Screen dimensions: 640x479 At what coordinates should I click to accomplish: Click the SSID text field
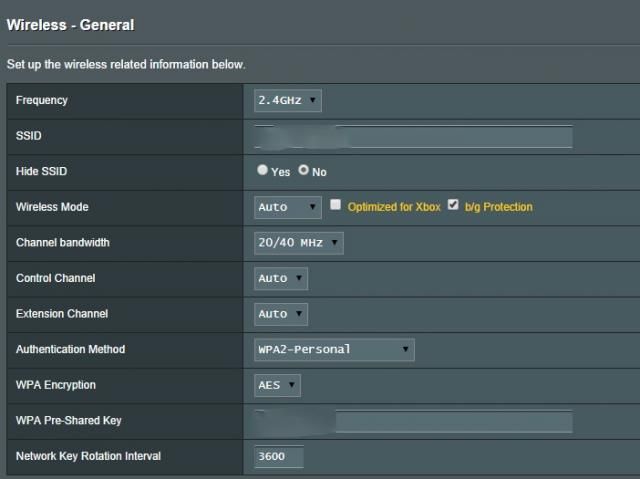pos(413,136)
